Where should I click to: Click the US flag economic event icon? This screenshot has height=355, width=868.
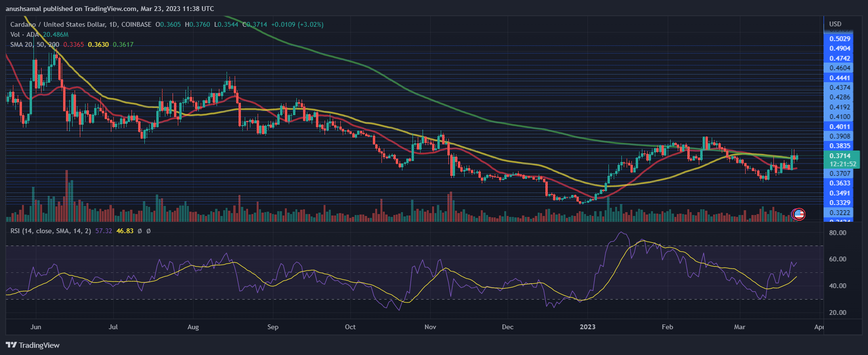pos(798,214)
